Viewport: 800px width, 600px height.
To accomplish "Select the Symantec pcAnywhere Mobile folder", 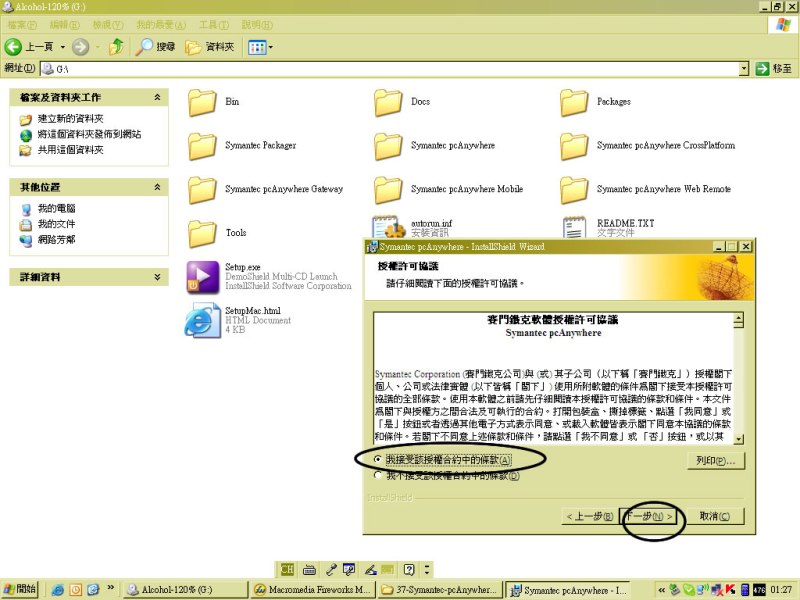I will click(x=449, y=189).
